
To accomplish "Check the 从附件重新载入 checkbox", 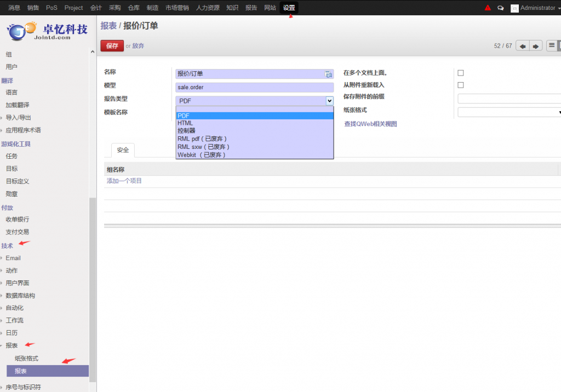I will point(461,85).
